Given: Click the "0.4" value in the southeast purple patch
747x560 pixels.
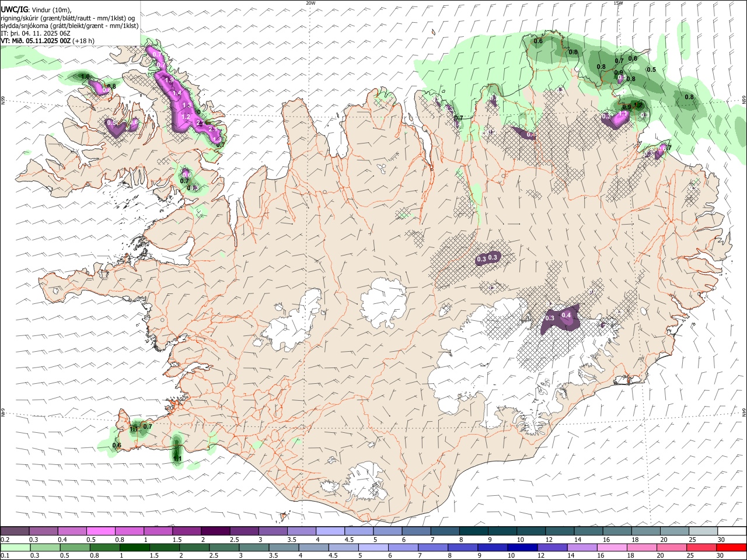Looking at the screenshot, I should pyautogui.click(x=566, y=315).
